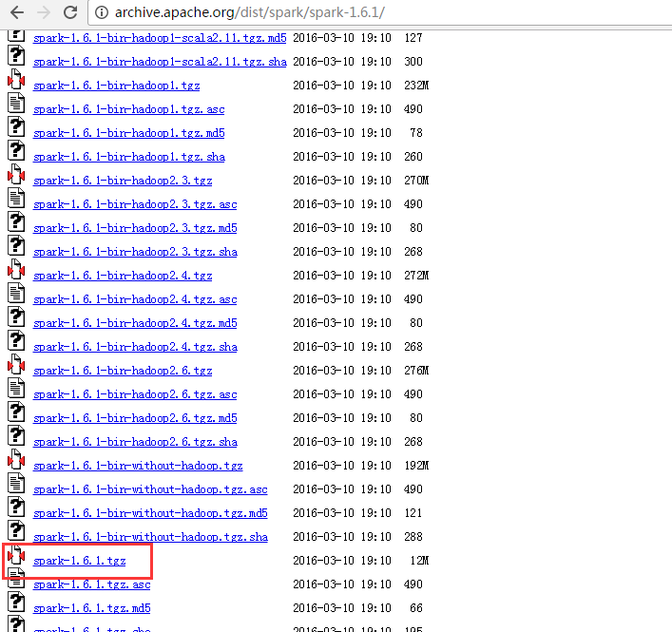Open spark-1.6.1-bin-hadoop1-scala2.11.tgz.md5 link
Viewport: 672px width, 632px height.
pyautogui.click(x=160, y=38)
